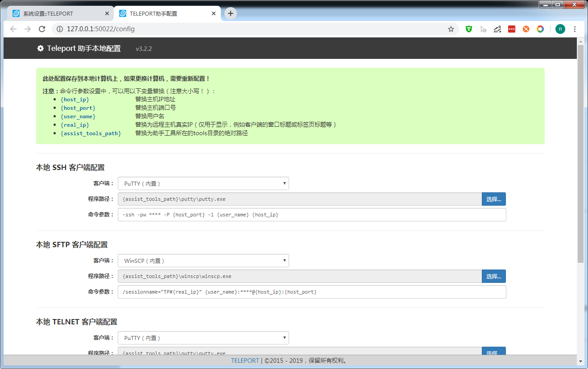
Task: Open the SSH 客户端 PuTTY dropdown
Action: click(x=203, y=183)
